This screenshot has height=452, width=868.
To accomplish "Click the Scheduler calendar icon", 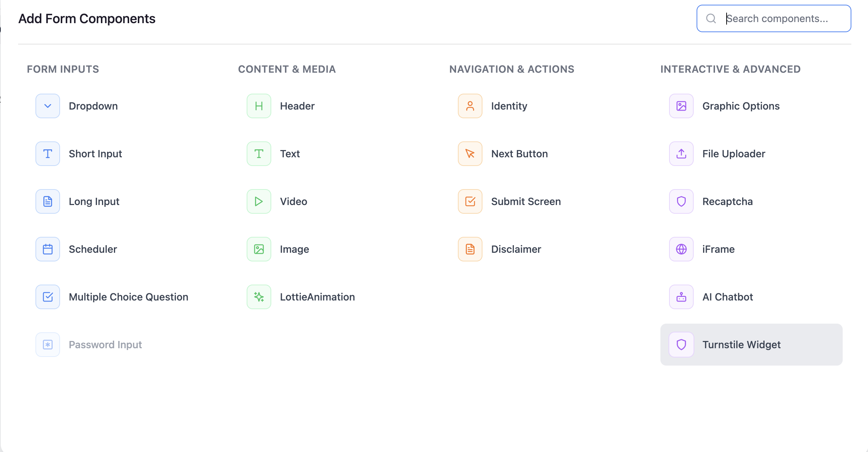I will (47, 249).
